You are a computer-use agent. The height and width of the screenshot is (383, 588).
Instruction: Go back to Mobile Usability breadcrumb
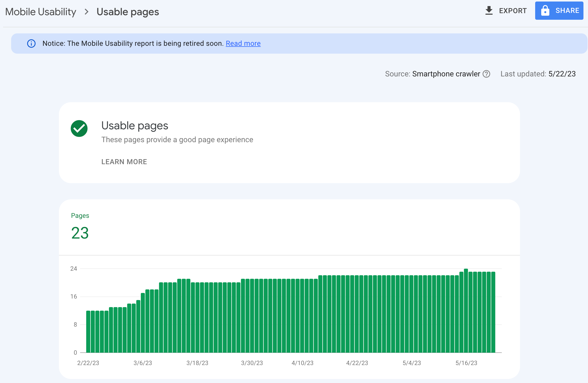point(41,12)
